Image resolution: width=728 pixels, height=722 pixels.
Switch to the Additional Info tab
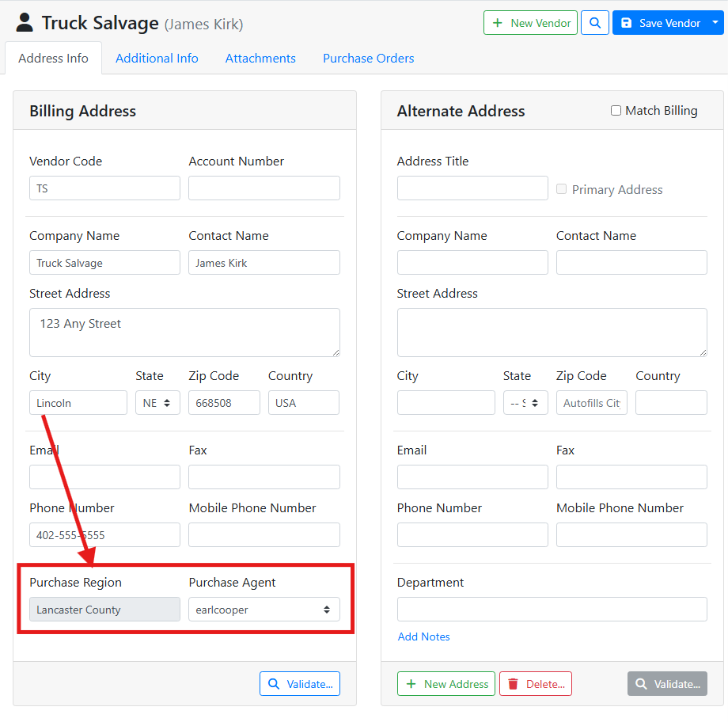click(157, 59)
